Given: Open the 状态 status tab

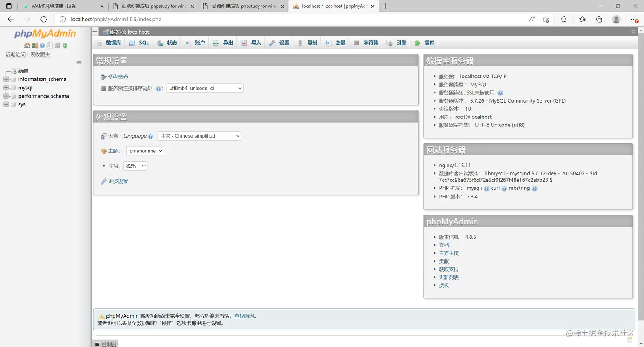Looking at the screenshot, I should tap(167, 43).
